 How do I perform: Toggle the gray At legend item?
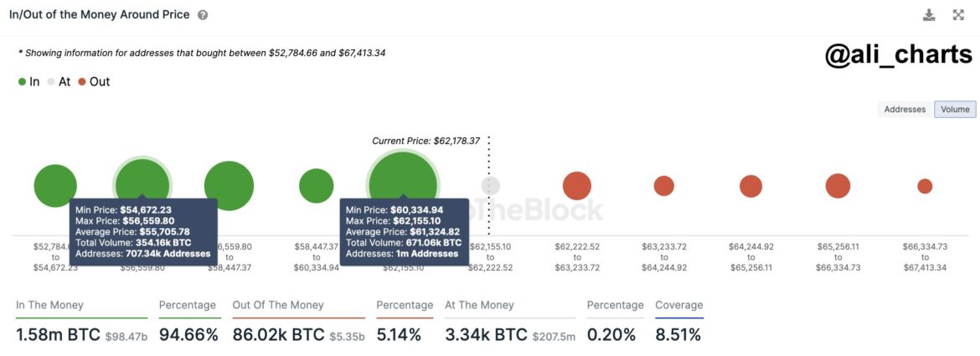pyautogui.click(x=59, y=81)
